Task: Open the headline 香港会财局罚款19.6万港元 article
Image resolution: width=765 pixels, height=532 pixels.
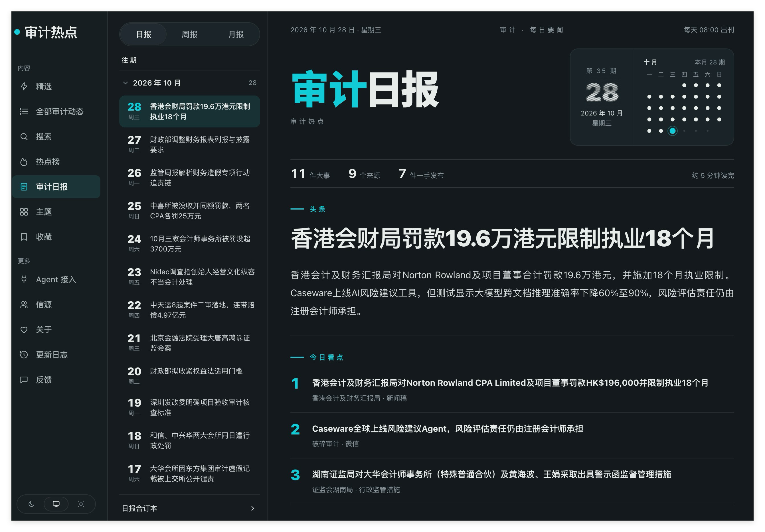Action: click(503, 239)
